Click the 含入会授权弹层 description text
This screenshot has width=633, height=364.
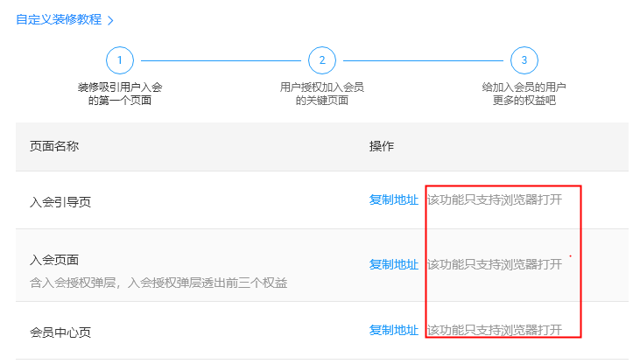click(x=158, y=283)
